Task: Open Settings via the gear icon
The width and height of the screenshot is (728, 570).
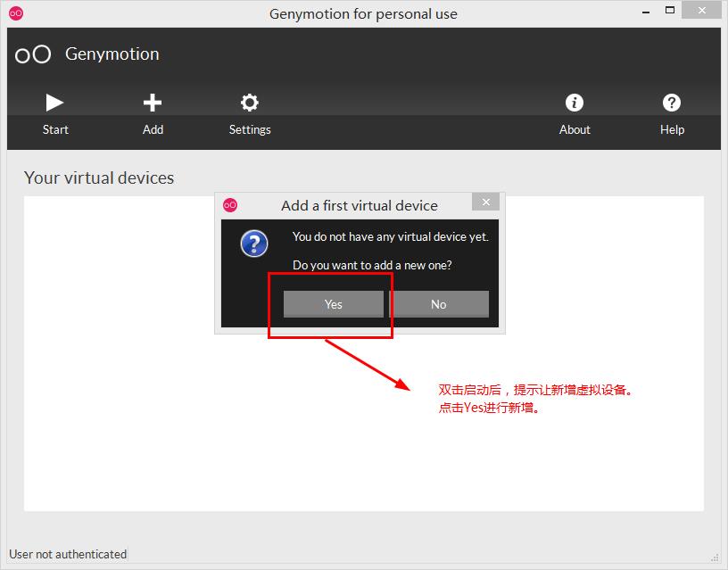Action: coord(250,103)
